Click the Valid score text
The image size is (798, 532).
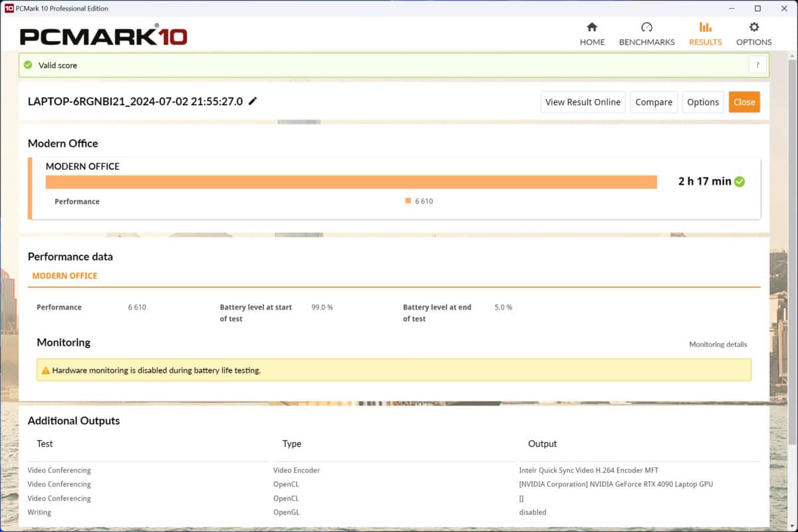(x=58, y=65)
